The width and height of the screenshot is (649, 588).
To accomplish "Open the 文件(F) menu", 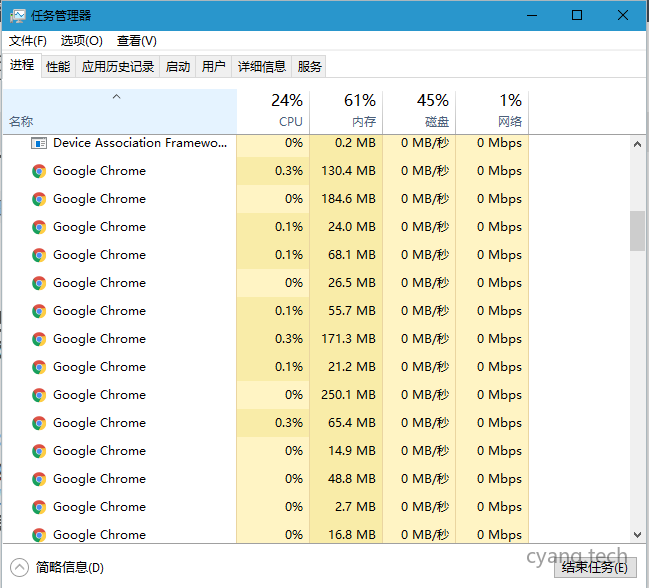I will [x=28, y=41].
